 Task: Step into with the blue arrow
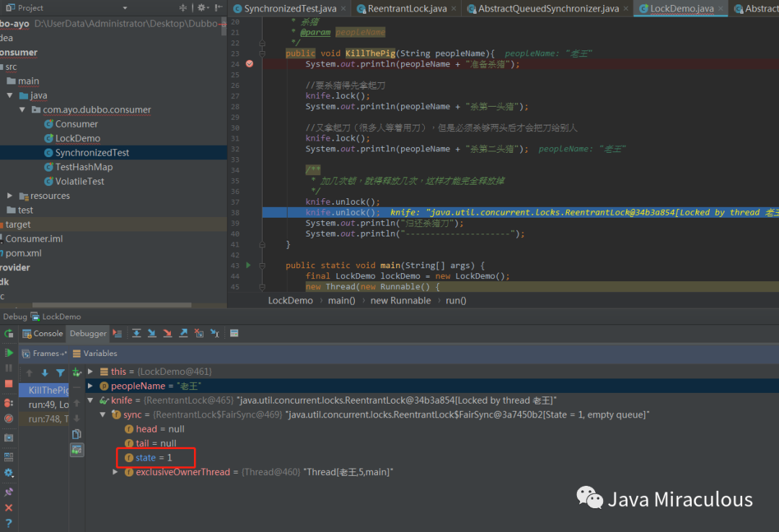(x=152, y=333)
